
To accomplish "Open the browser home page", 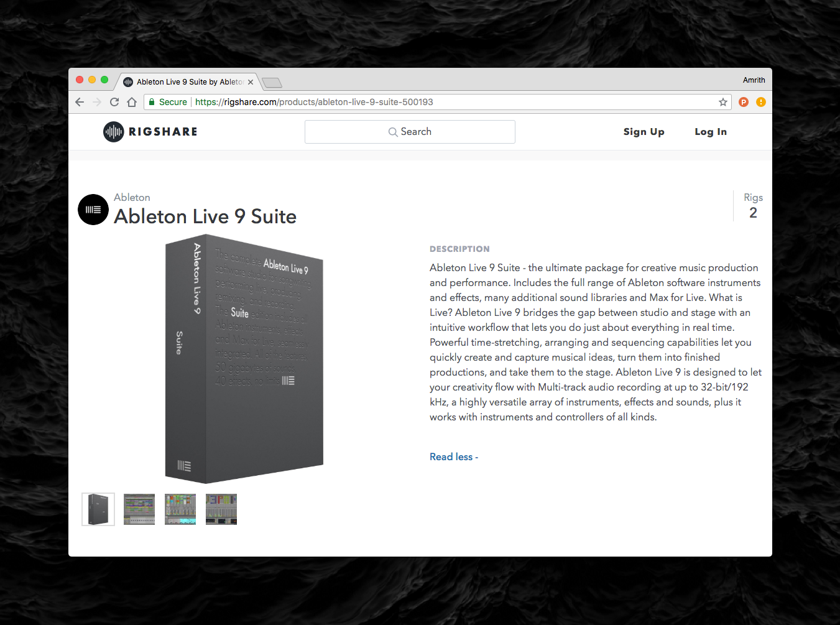I will 132,102.
